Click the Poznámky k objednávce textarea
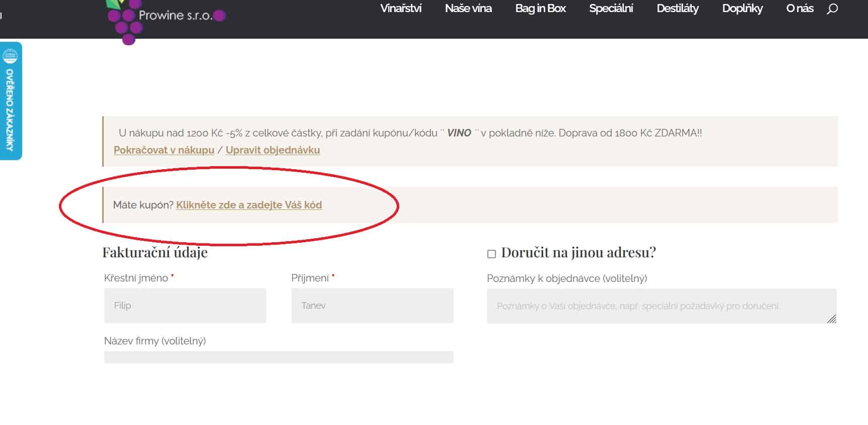Image resolution: width=868 pixels, height=425 pixels. pyautogui.click(x=662, y=306)
